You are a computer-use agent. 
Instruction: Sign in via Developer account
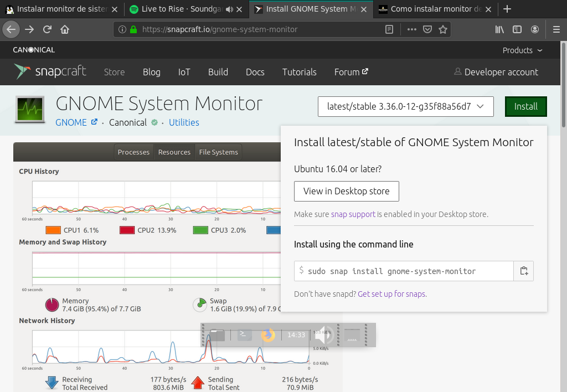coord(496,72)
